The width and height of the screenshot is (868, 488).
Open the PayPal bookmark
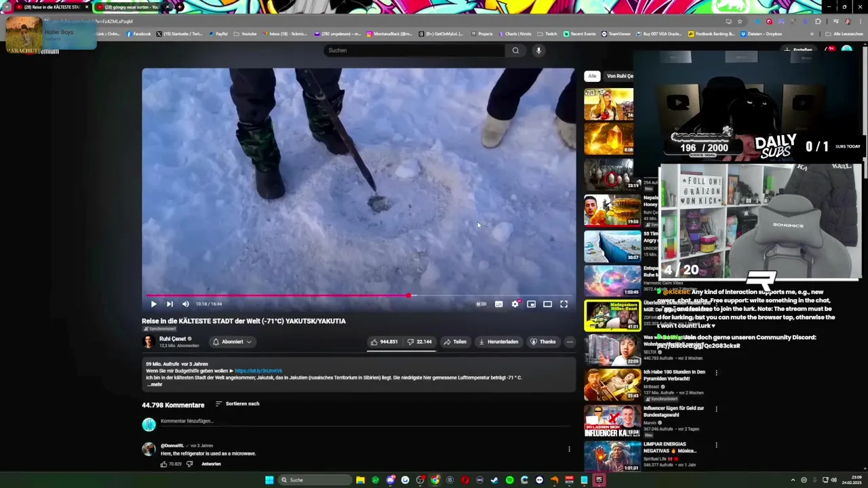(218, 34)
